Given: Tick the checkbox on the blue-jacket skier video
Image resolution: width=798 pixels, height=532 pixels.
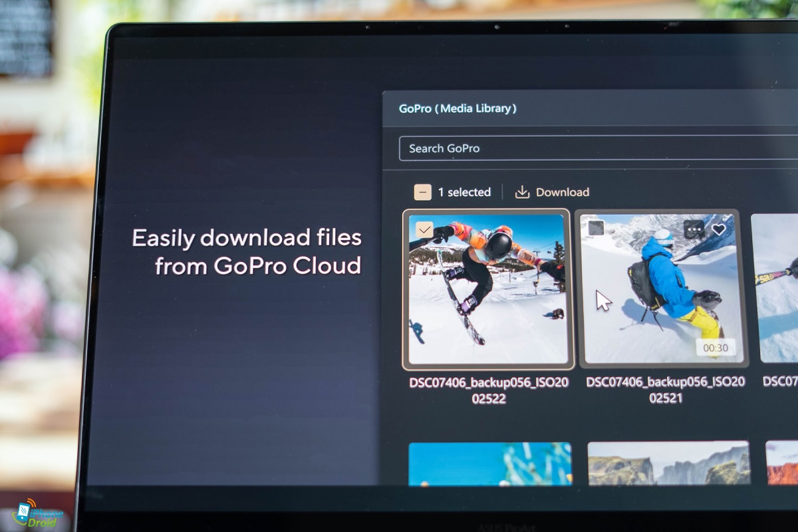Looking at the screenshot, I should (596, 228).
